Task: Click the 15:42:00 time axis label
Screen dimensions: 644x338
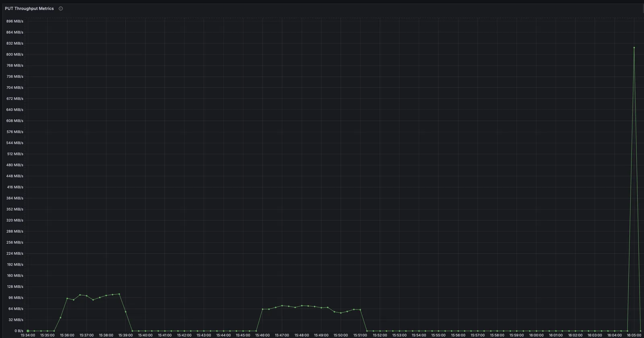Action: (184, 335)
